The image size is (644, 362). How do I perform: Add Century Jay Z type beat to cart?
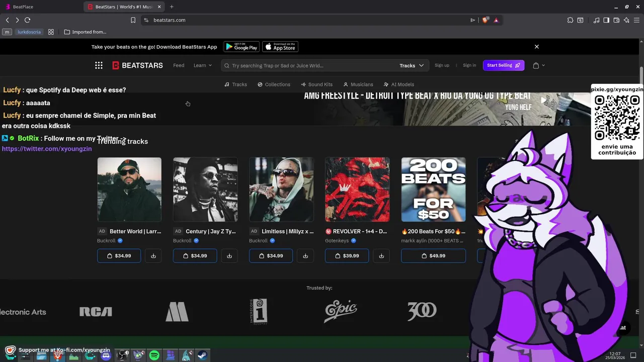click(x=195, y=256)
